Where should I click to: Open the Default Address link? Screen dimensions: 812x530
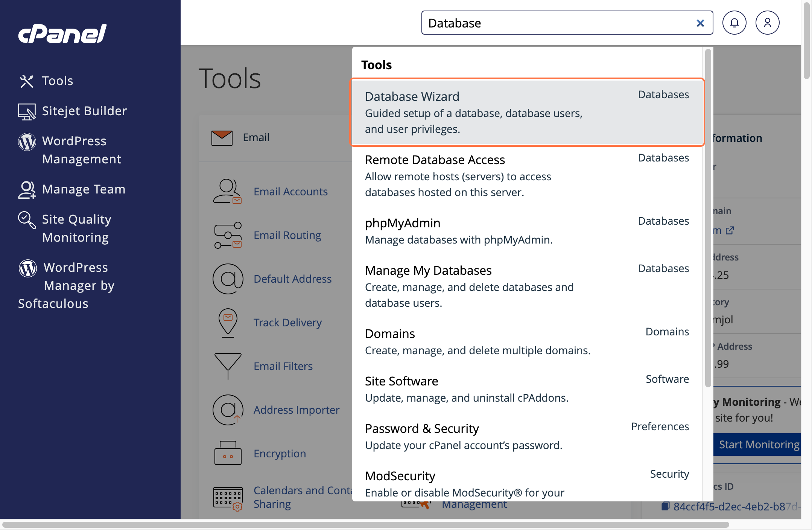[292, 279]
